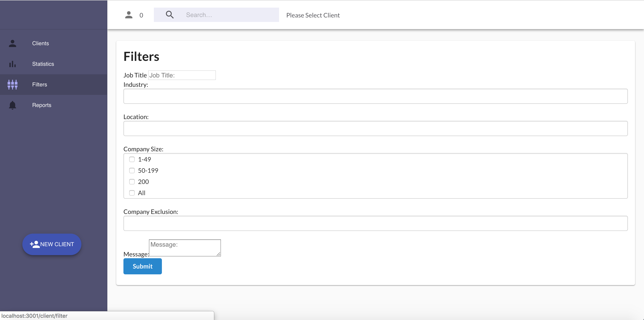Click the add-person icon on New Client
Viewport: 644px width, 320px height.
(35, 244)
